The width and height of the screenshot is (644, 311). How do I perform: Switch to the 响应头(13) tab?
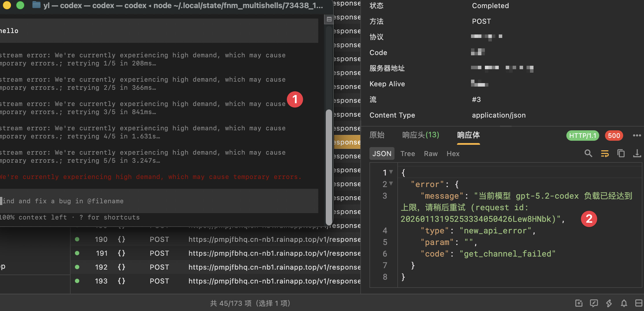(421, 135)
